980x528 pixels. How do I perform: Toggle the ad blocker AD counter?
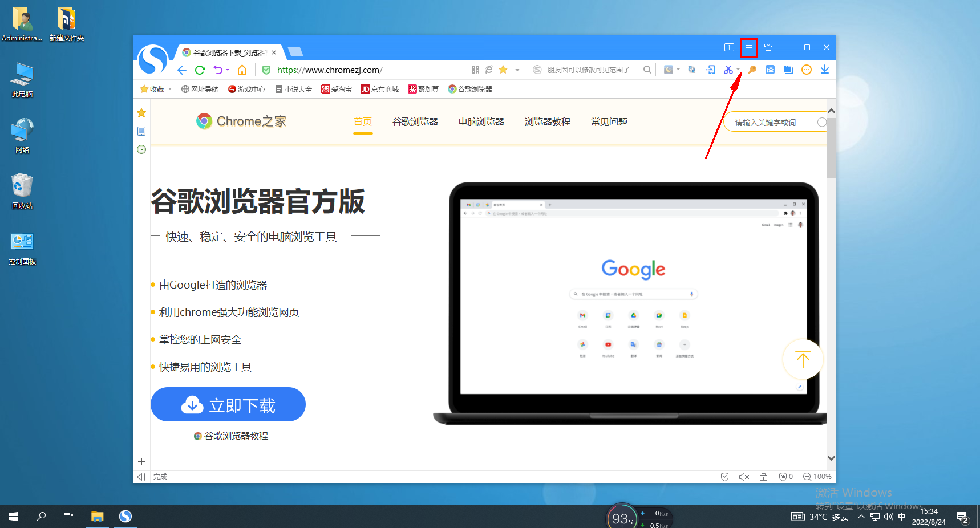(x=785, y=477)
